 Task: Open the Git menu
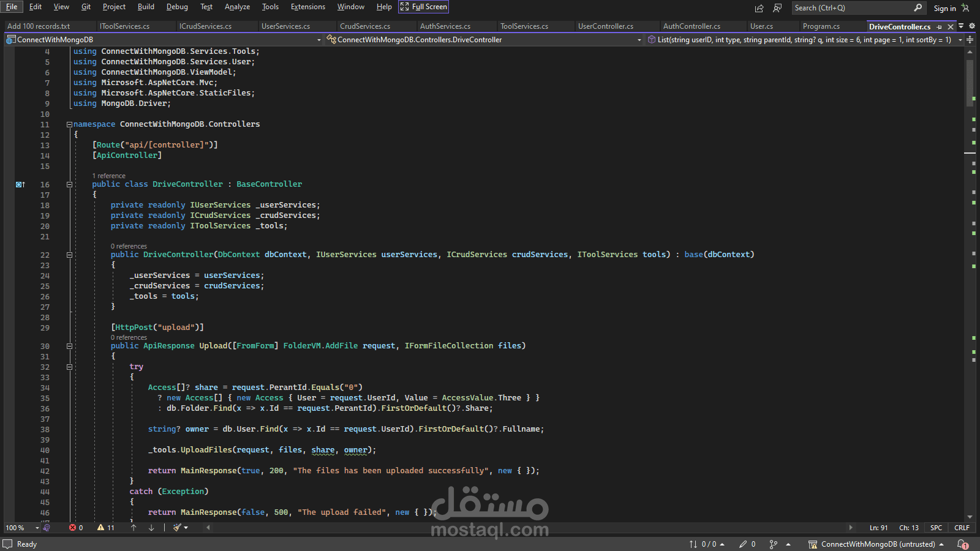tap(86, 7)
